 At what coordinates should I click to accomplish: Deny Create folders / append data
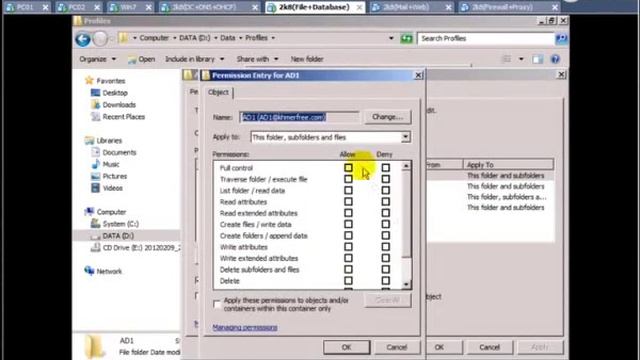(385, 236)
